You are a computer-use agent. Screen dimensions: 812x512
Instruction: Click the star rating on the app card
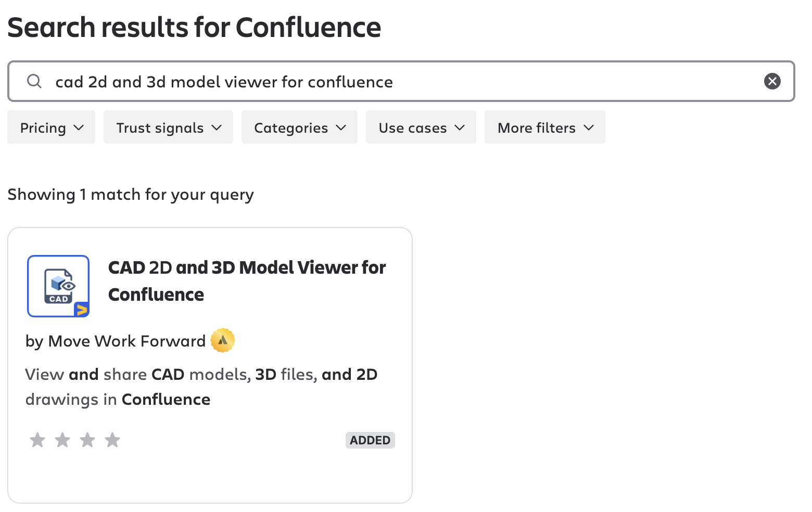click(75, 440)
